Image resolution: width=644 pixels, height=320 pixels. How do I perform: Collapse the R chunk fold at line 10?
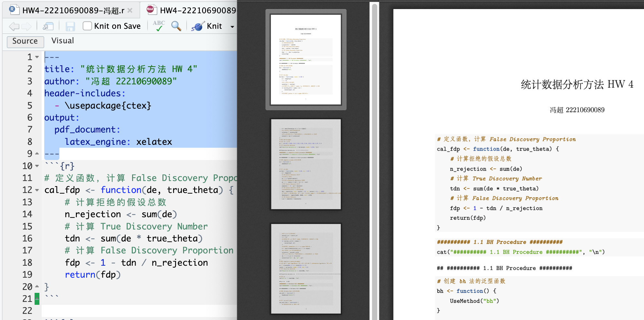tap(37, 166)
